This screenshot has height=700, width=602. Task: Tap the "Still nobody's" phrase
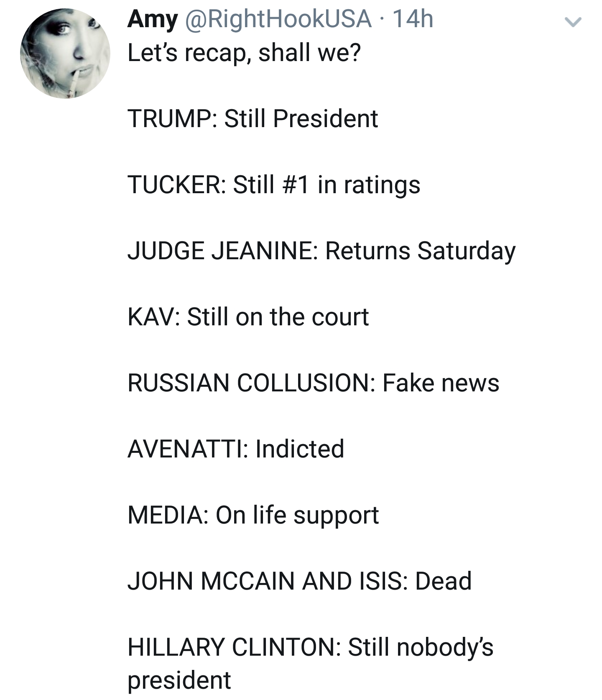click(421, 647)
